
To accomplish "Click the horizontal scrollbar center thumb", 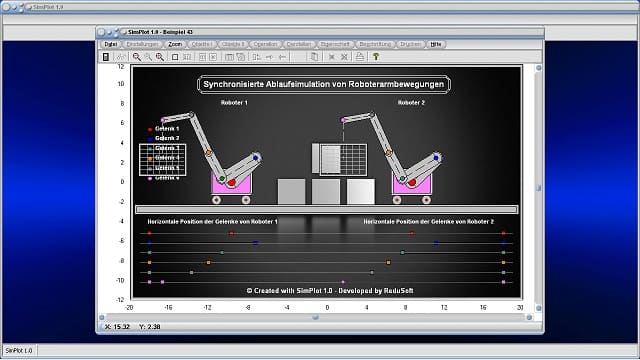I will pyautogui.click(x=316, y=317).
